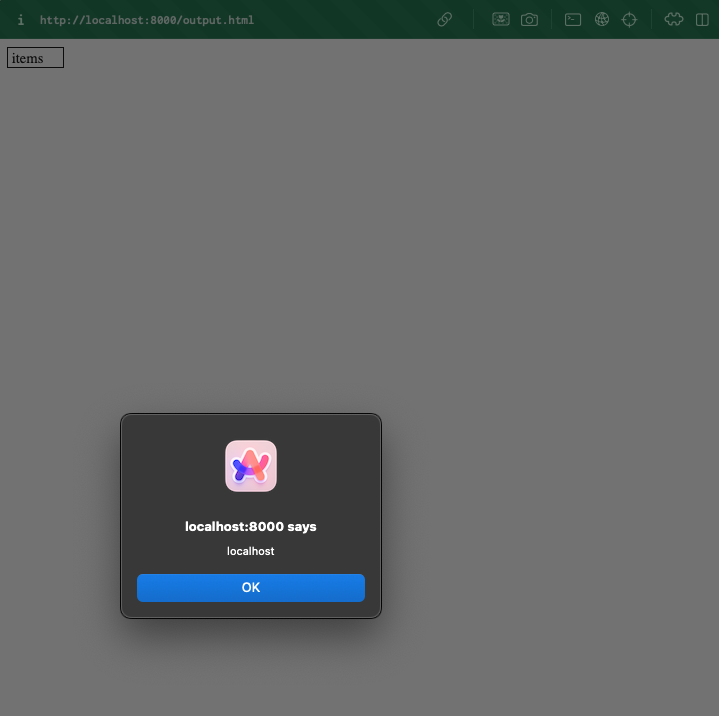Click the "localhost:8000 says" dialog title
719x716 pixels.
coord(251,527)
